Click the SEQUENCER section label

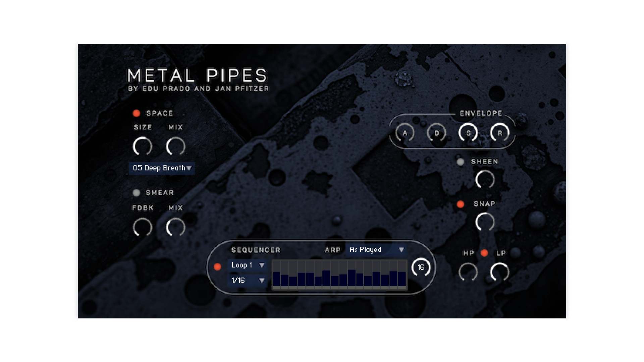click(x=256, y=250)
